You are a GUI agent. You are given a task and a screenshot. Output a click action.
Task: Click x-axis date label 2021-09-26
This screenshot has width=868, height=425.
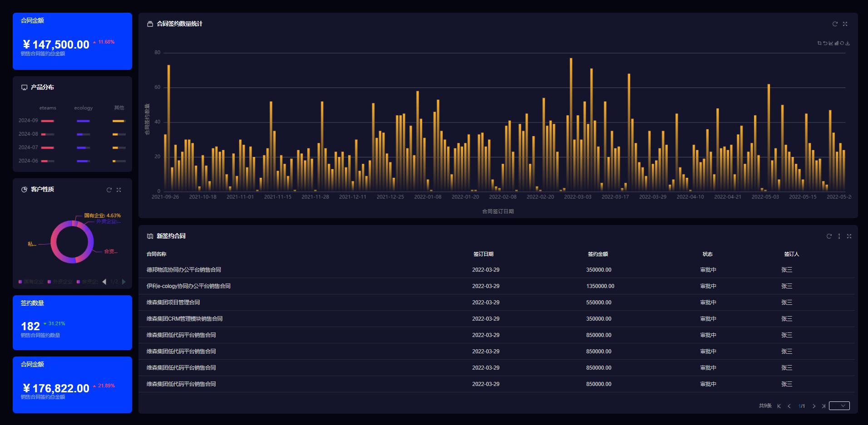click(165, 197)
